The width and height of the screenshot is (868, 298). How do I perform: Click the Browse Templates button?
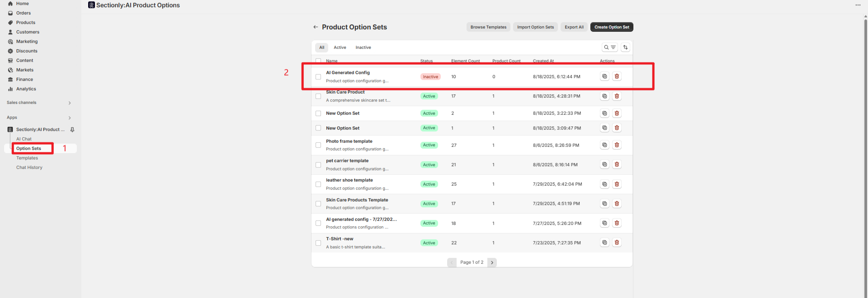[488, 27]
